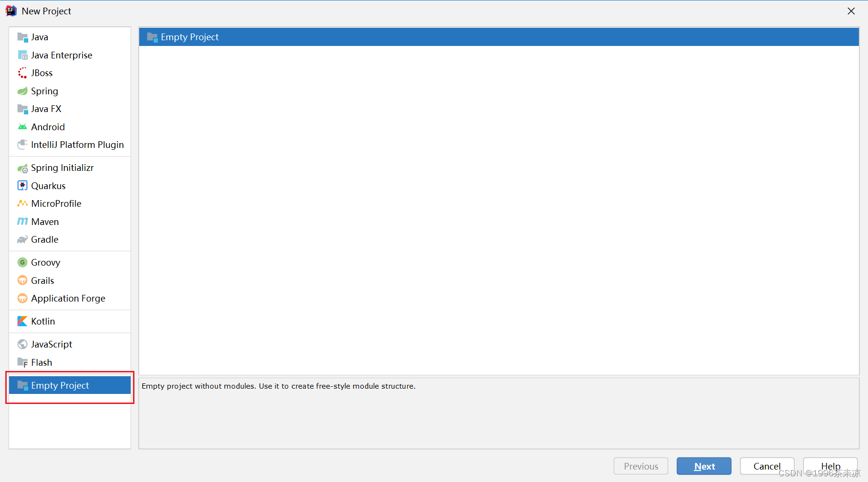Choose Android project type
The height and width of the screenshot is (482, 868).
[x=70, y=127]
